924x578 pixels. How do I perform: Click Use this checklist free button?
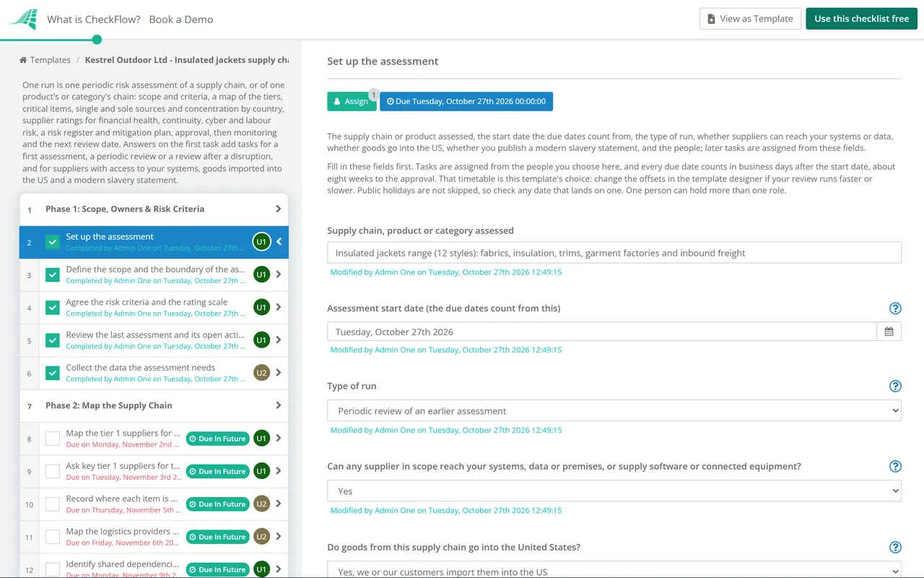862,19
